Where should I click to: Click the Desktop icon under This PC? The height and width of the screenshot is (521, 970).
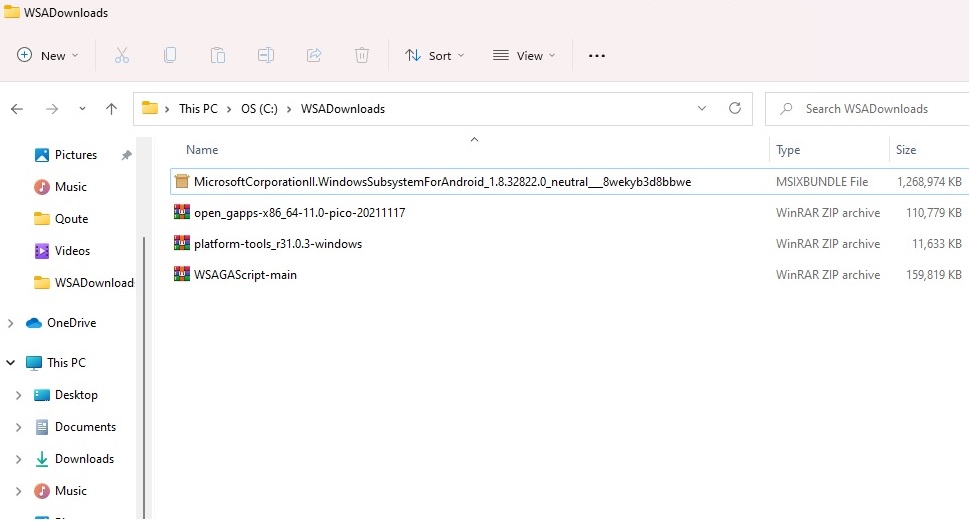click(x=41, y=395)
